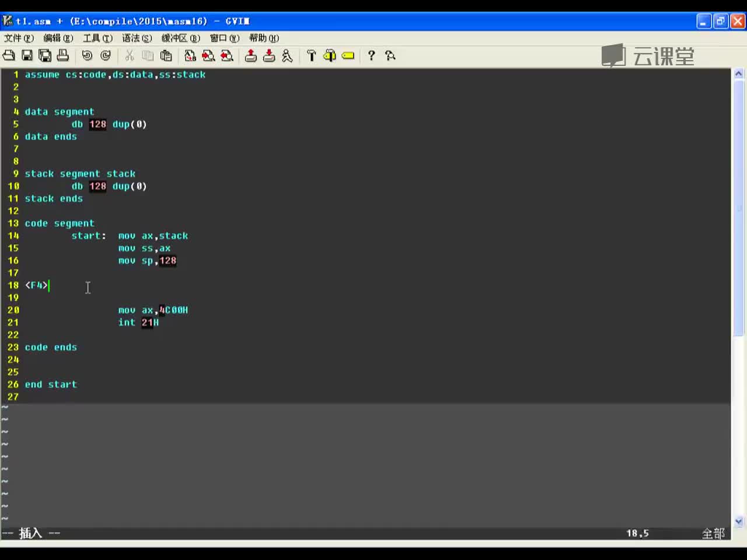Click the Vim icon in title bar
The width and height of the screenshot is (747, 560).
point(8,21)
